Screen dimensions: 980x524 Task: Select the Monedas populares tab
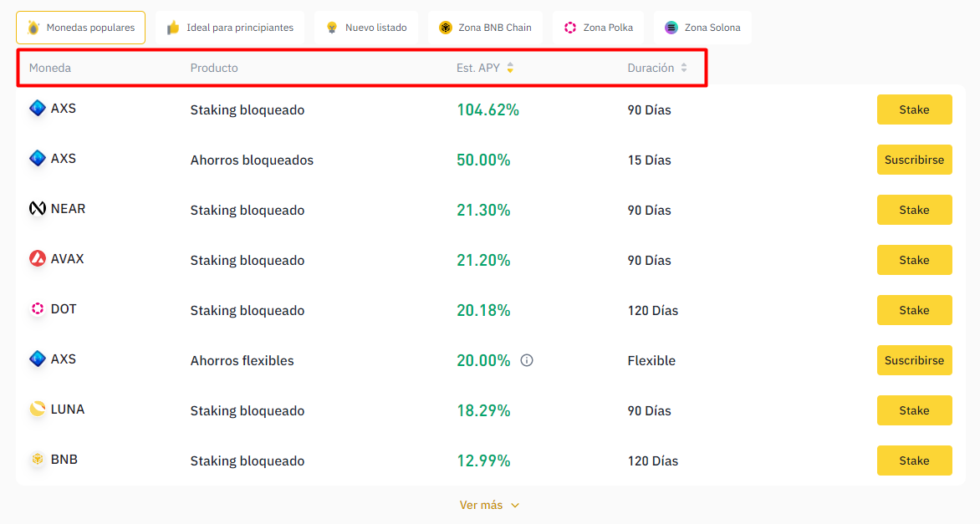(80, 28)
